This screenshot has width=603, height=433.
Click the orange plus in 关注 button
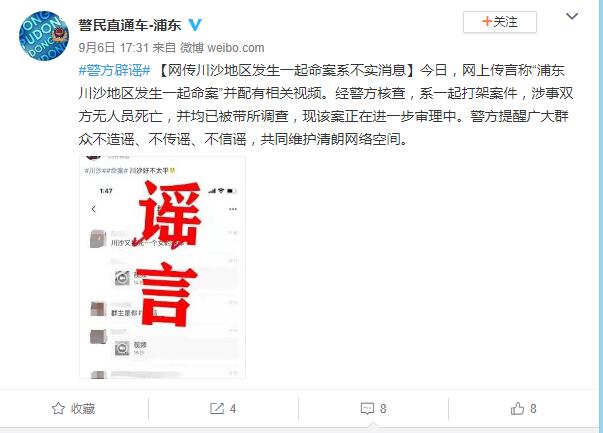(487, 22)
